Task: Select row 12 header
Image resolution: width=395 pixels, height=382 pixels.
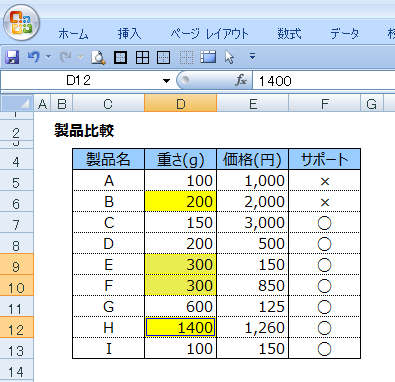Action: [x=16, y=327]
